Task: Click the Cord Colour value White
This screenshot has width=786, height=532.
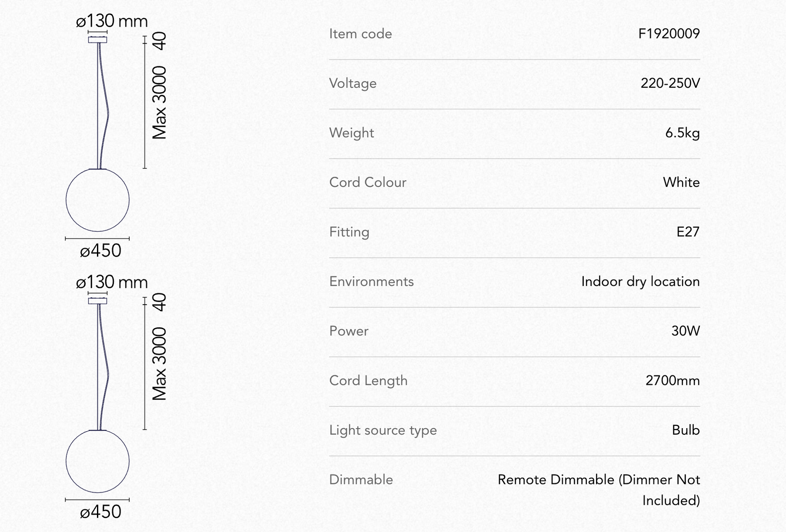Action: point(681,182)
